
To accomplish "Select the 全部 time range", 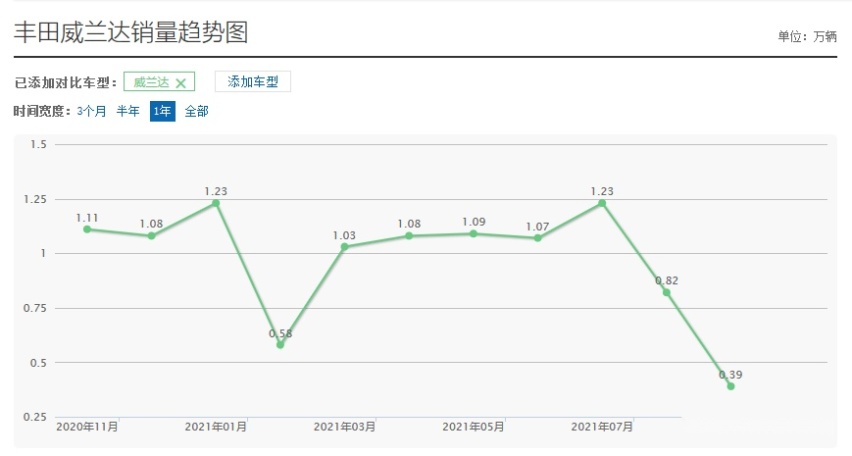I will pyautogui.click(x=196, y=111).
